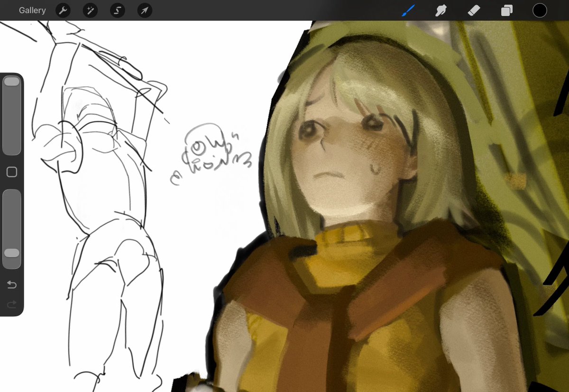569x392 pixels.
Task: Select the Eraser tool
Action: click(474, 10)
